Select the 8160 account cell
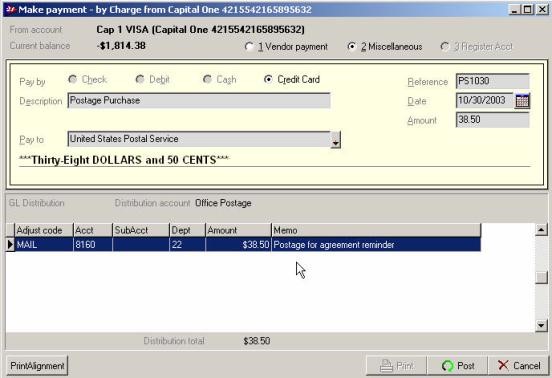This screenshot has height=378, width=552. point(93,245)
